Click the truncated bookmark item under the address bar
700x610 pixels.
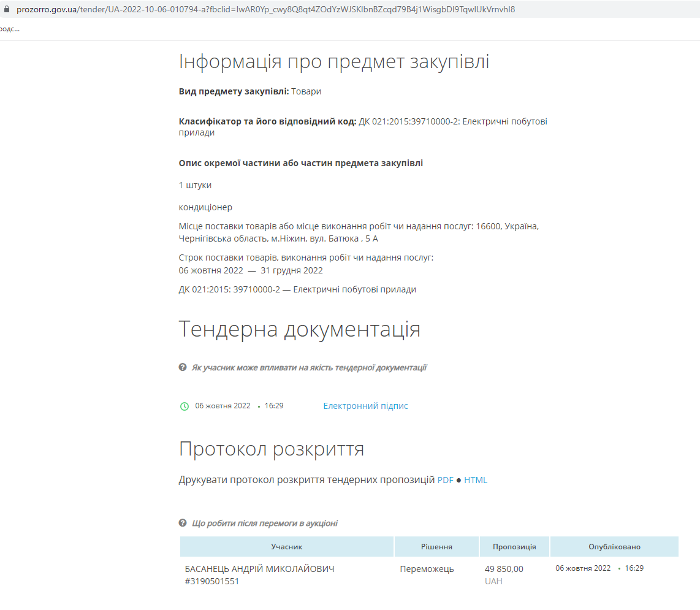coord(9,29)
